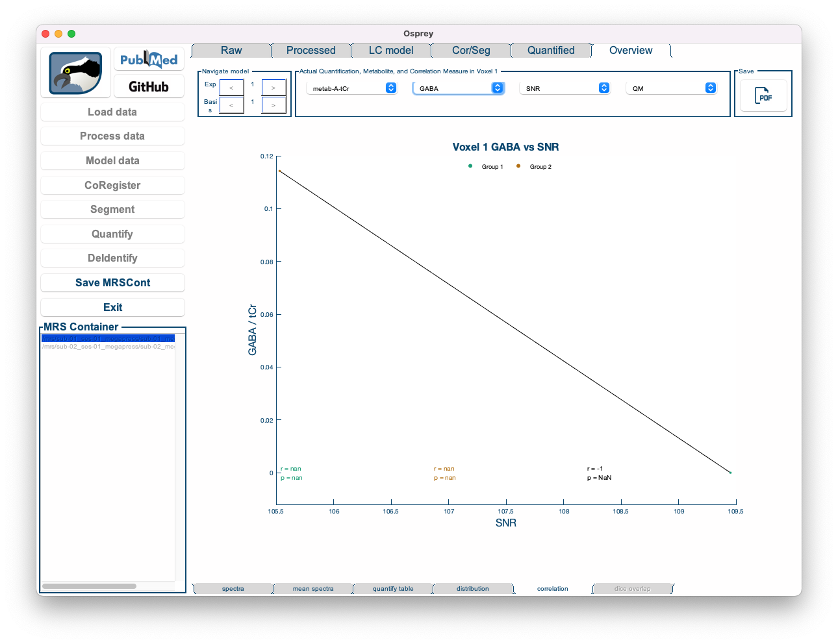Screen dimensions: 838x644
Task: Select sub-01 megapress file in MRS Container
Action: pyautogui.click(x=108, y=339)
